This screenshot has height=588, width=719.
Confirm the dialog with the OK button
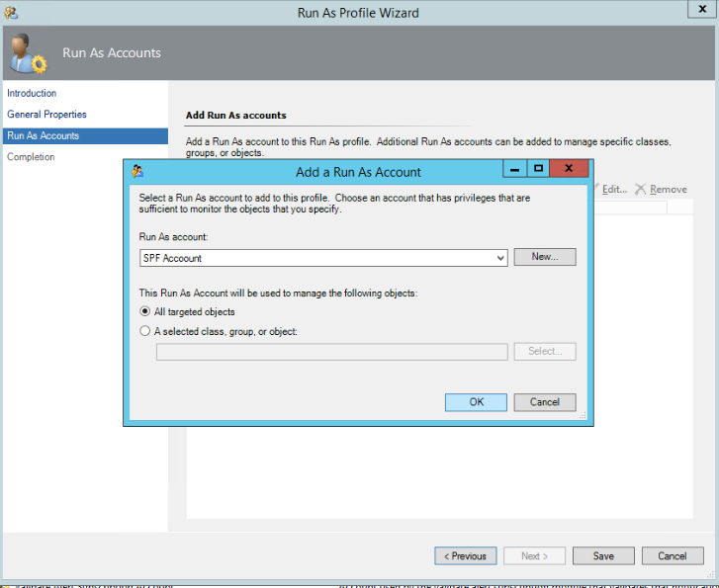(476, 402)
